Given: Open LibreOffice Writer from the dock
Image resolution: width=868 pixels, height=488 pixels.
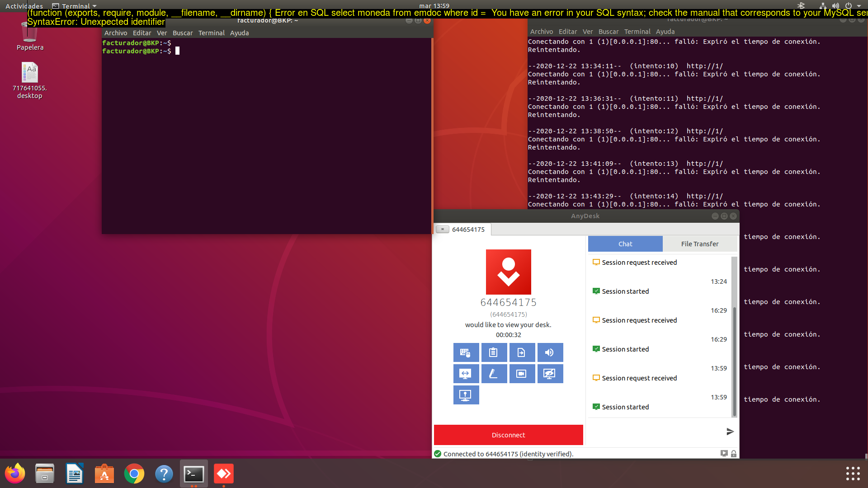Looking at the screenshot, I should 75,474.
